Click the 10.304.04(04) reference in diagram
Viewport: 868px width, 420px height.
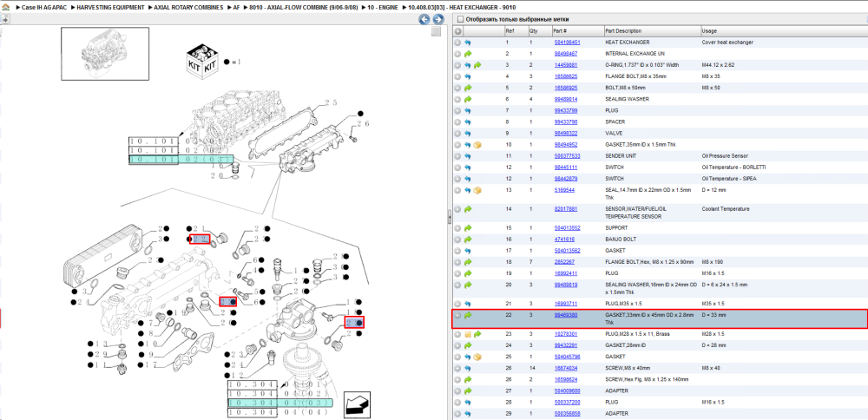pos(280,413)
